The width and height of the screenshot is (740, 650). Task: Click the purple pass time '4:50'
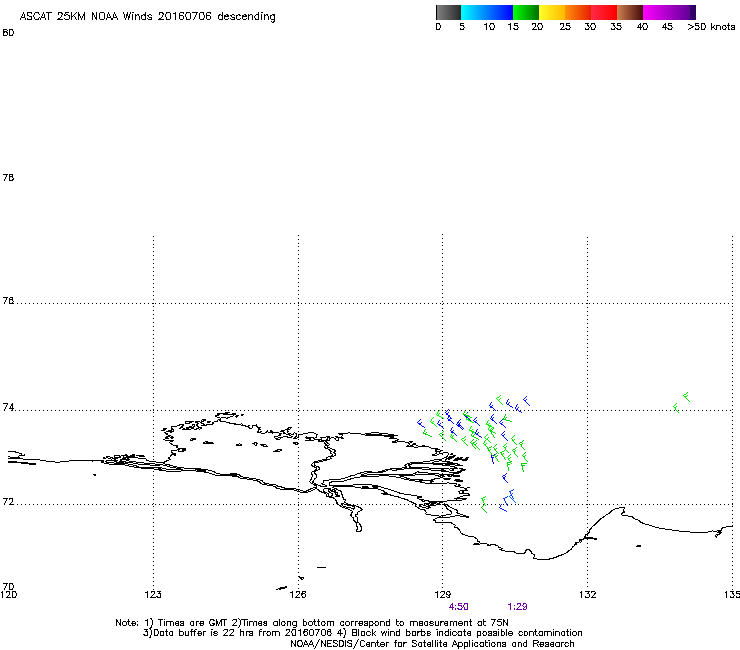click(458, 607)
